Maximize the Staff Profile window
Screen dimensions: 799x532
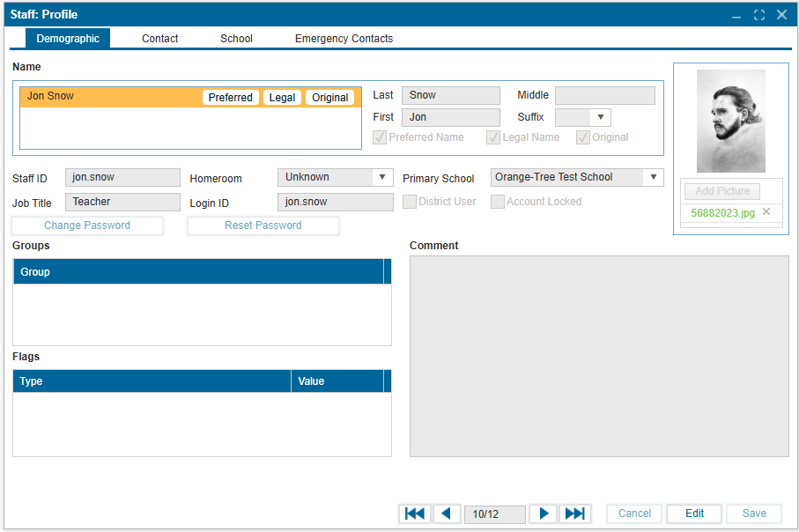click(759, 15)
